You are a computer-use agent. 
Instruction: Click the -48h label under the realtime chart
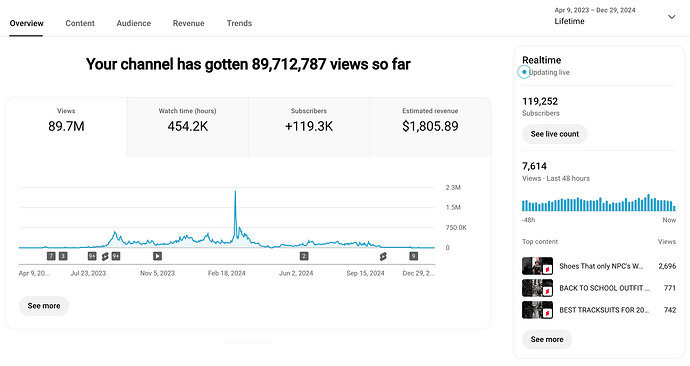529,220
